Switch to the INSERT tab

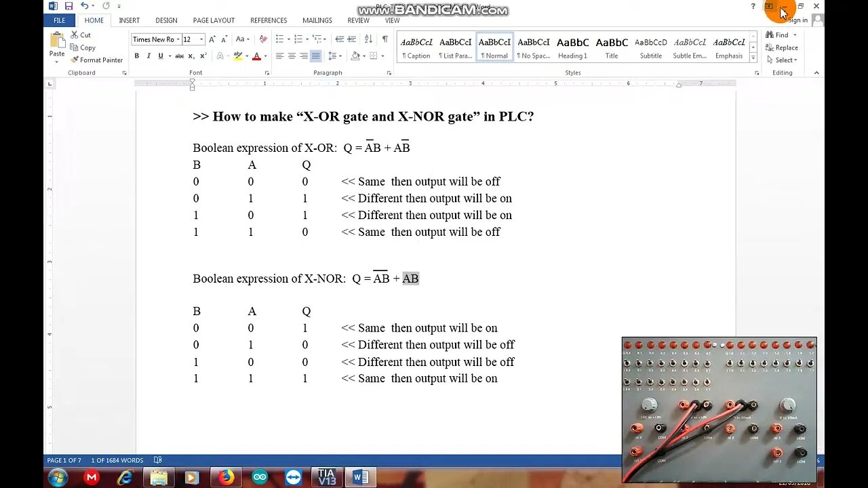click(x=130, y=20)
